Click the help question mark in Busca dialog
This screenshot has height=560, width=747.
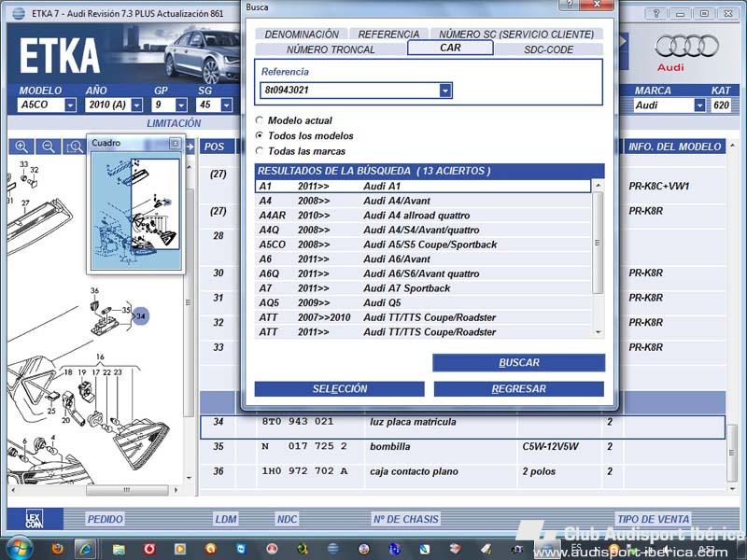[569, 5]
